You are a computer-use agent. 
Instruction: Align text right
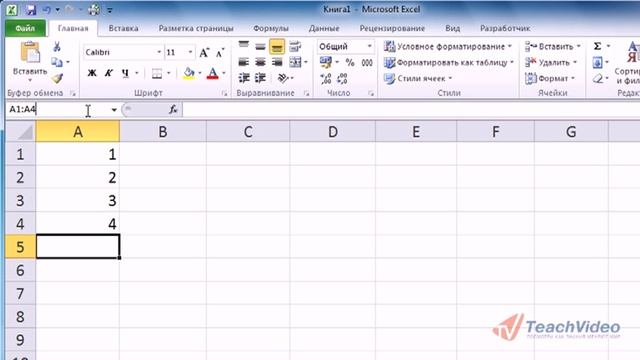tap(277, 62)
